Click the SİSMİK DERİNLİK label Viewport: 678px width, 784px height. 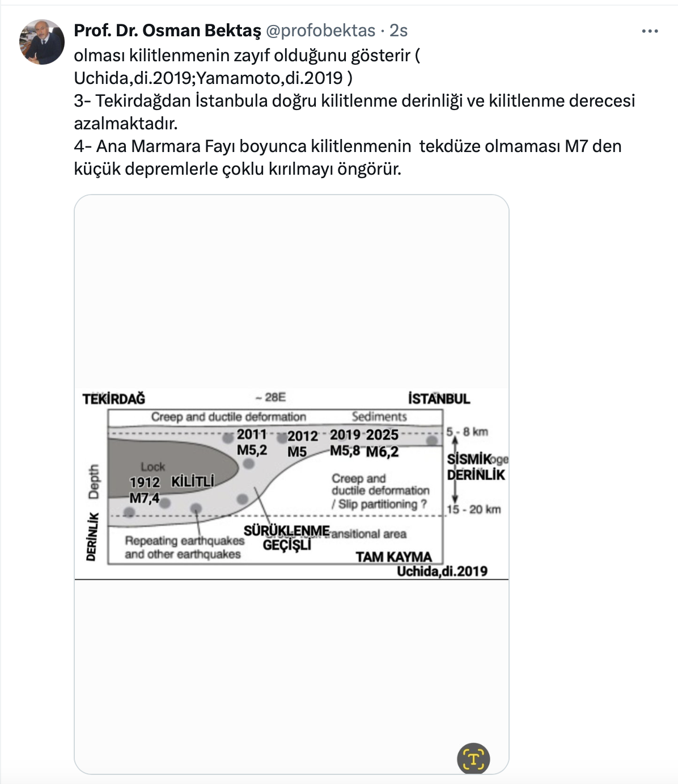pos(475,467)
